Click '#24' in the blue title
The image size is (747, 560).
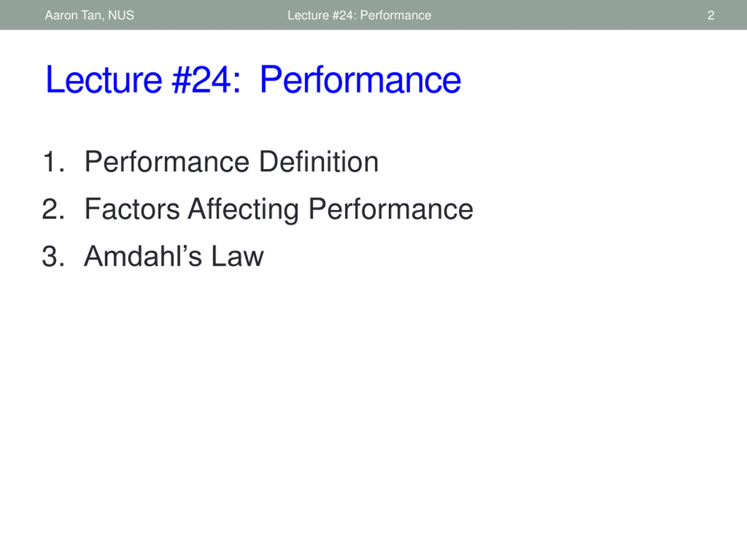tap(202, 79)
